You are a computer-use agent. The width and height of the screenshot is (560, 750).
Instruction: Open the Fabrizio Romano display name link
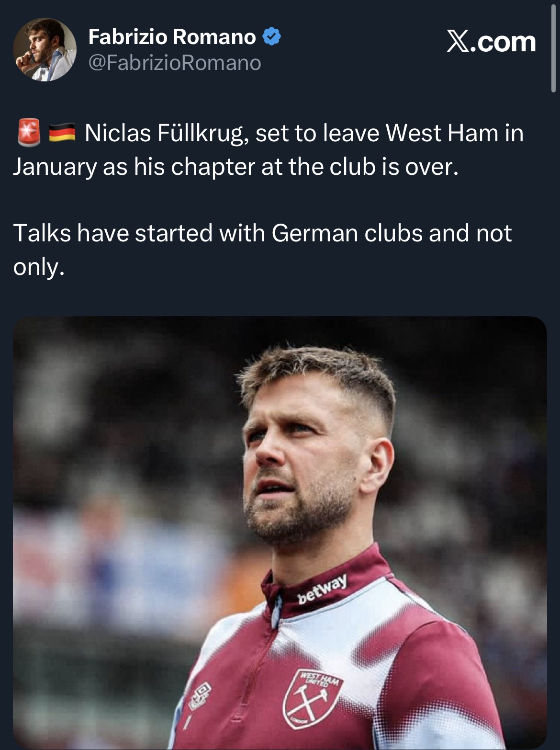click(x=172, y=37)
